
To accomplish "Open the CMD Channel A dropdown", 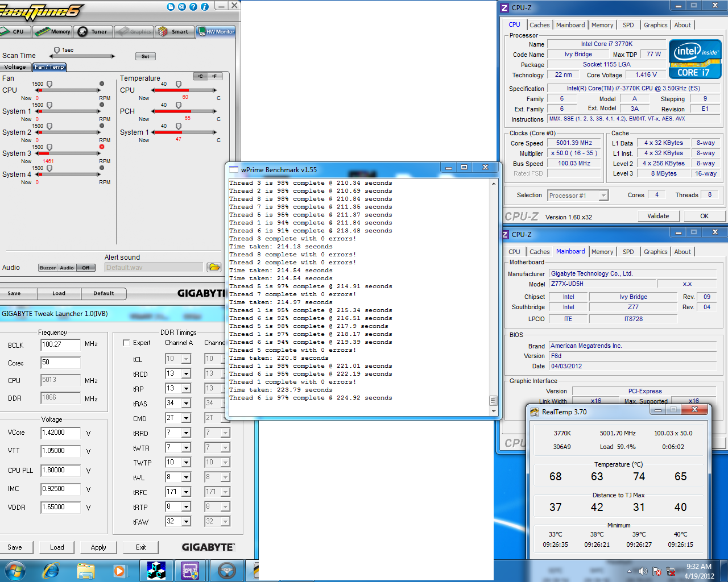I will pyautogui.click(x=186, y=418).
